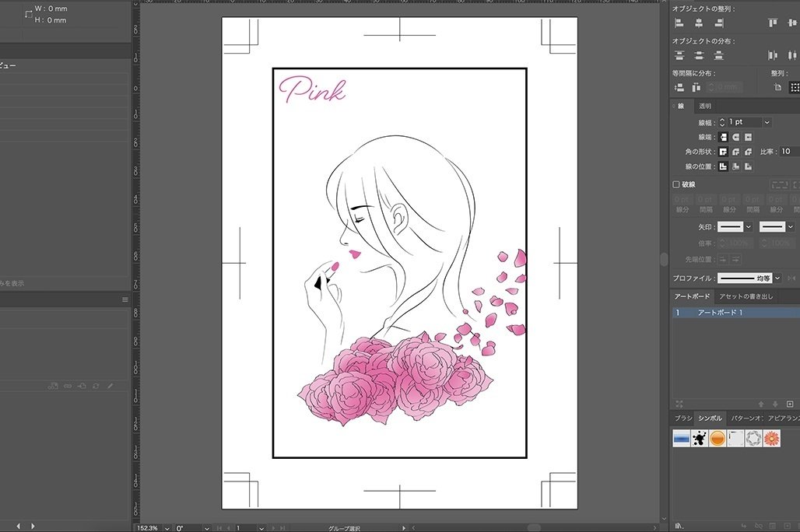This screenshot has width=800, height=532.
Task: Select miter join corner shape
Action: click(x=724, y=152)
